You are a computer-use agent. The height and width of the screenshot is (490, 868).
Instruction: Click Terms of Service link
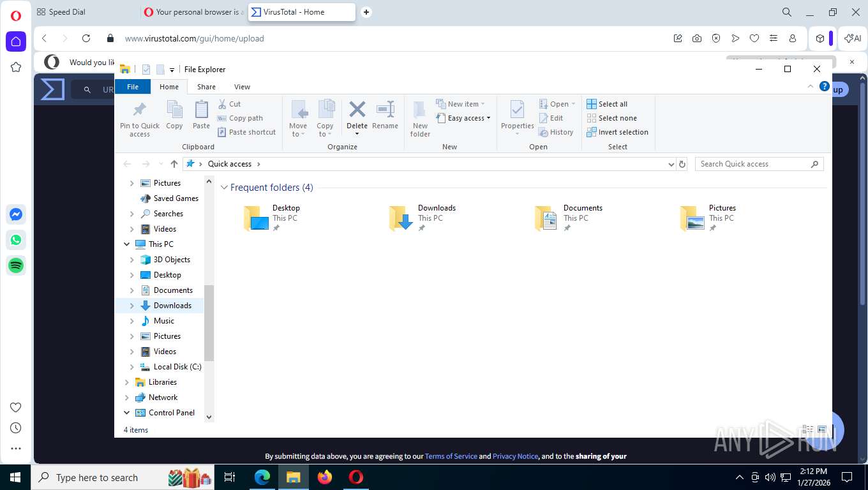tap(451, 456)
